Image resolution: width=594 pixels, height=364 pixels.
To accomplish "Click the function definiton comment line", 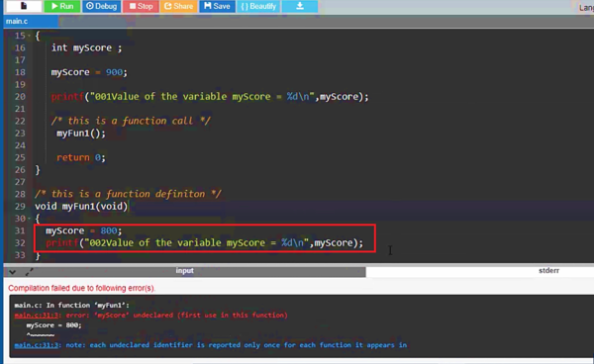I will click(x=128, y=194).
